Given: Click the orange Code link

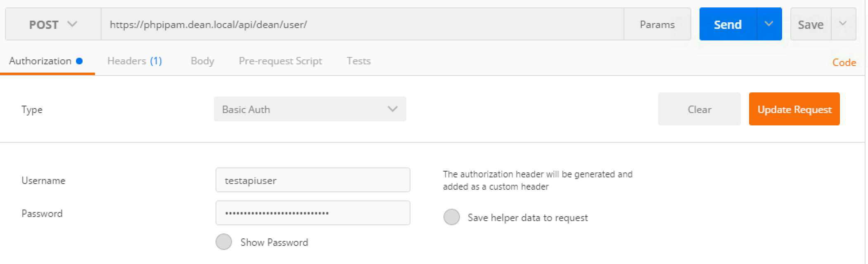Looking at the screenshot, I should (x=844, y=63).
